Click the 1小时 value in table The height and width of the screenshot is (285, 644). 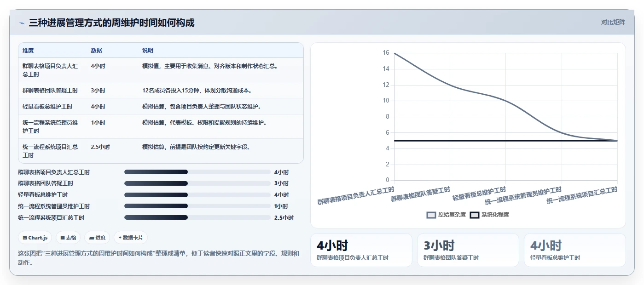click(x=98, y=123)
